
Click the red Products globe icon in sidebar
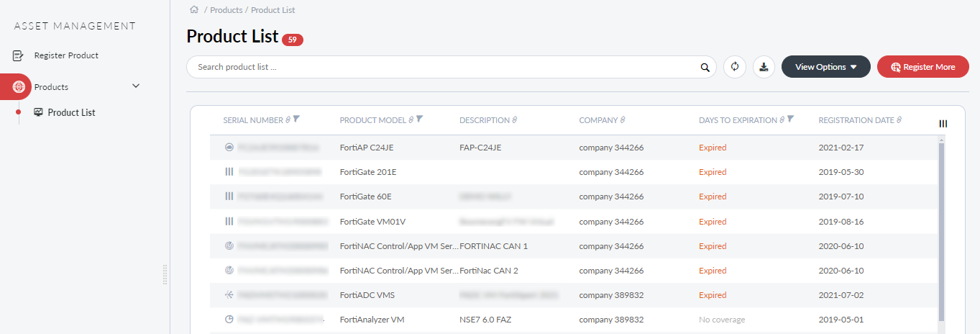click(x=19, y=87)
